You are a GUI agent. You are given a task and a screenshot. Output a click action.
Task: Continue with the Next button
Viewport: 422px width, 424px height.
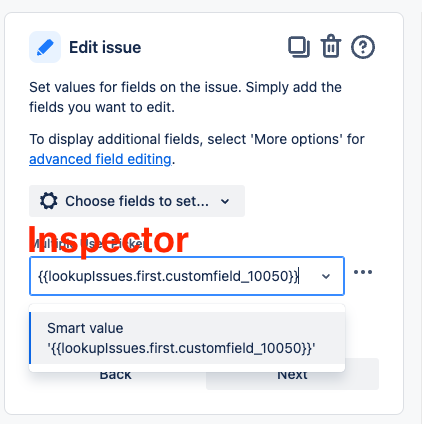[x=292, y=374]
